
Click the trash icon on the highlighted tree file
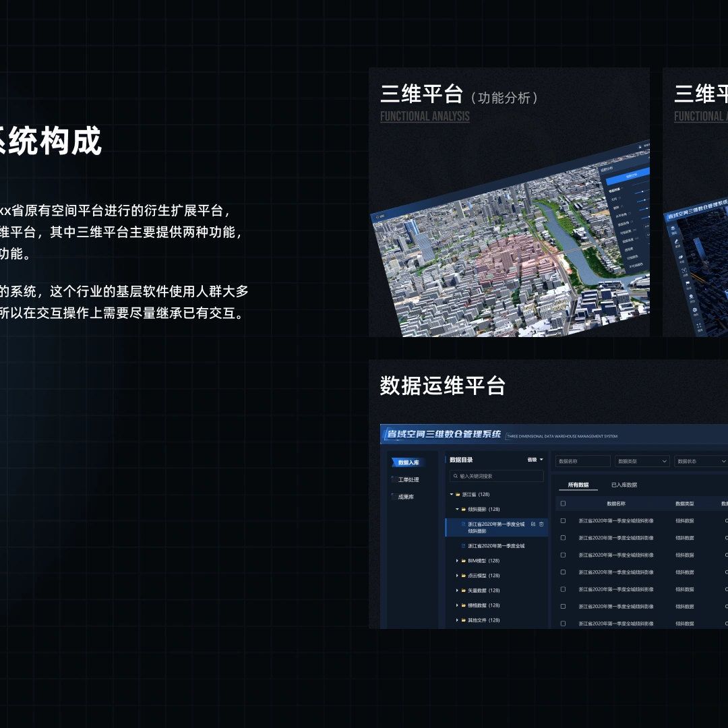point(541,524)
